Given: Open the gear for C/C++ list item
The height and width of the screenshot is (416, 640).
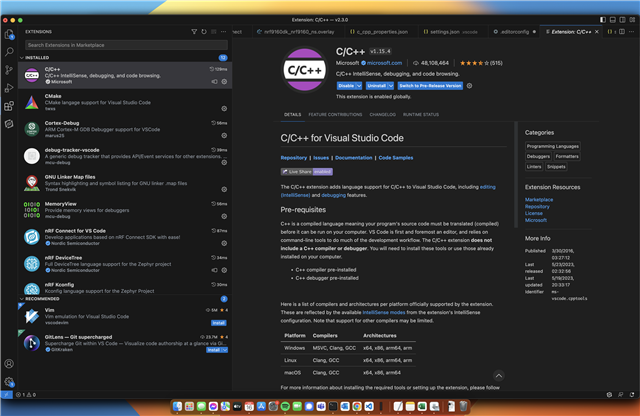Looking at the screenshot, I should (224, 82).
